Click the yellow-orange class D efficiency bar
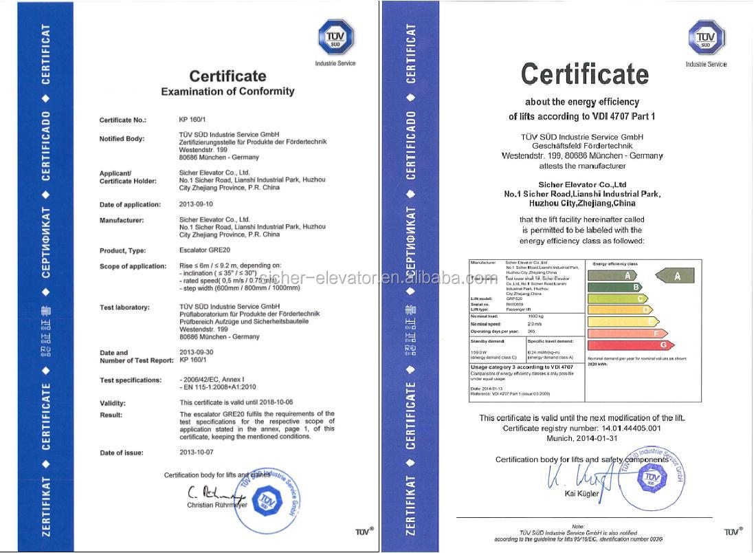756x553 pixels. tap(620, 310)
